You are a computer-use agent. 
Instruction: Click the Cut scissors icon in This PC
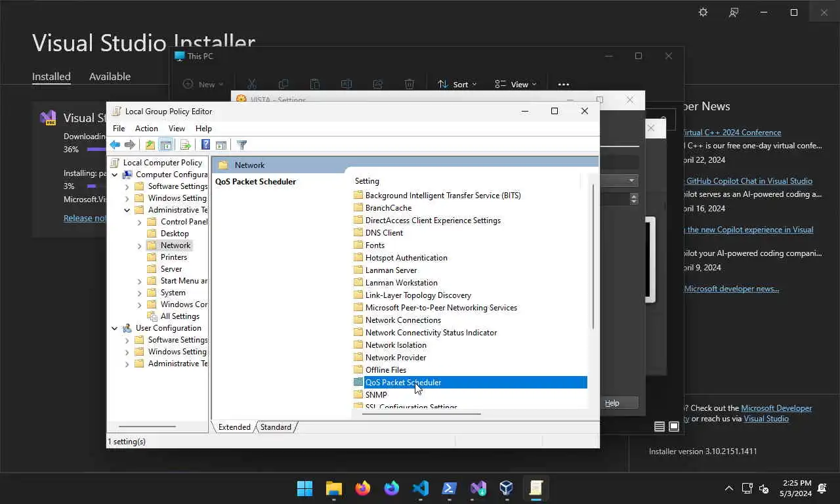click(x=251, y=84)
